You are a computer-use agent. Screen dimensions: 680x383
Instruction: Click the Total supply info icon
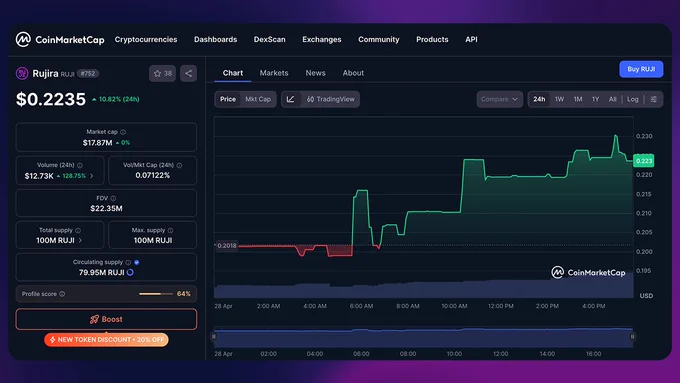(x=78, y=230)
